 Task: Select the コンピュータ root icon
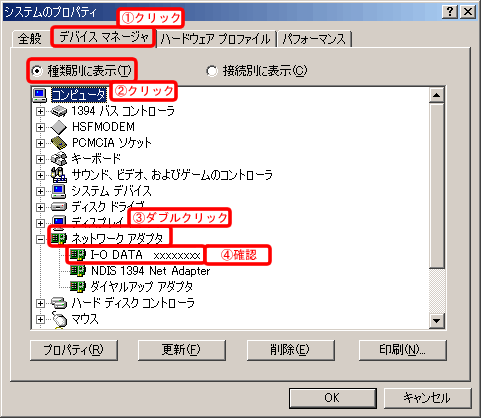tap(40, 95)
